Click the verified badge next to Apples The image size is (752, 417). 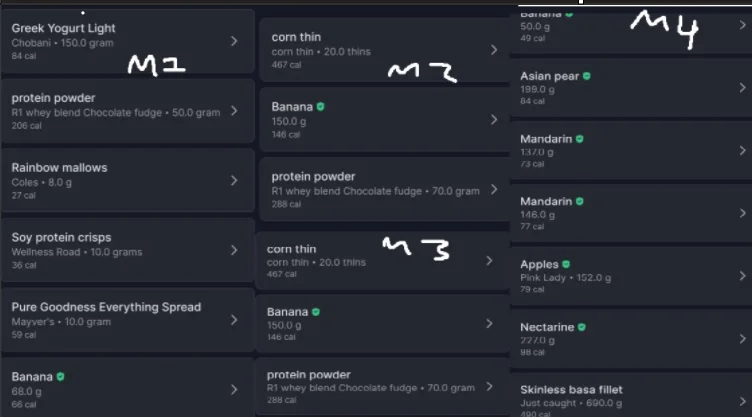pos(566,264)
